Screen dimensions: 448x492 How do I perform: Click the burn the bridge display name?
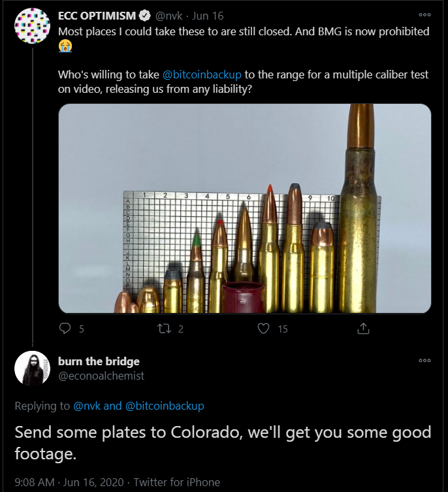pos(99,361)
